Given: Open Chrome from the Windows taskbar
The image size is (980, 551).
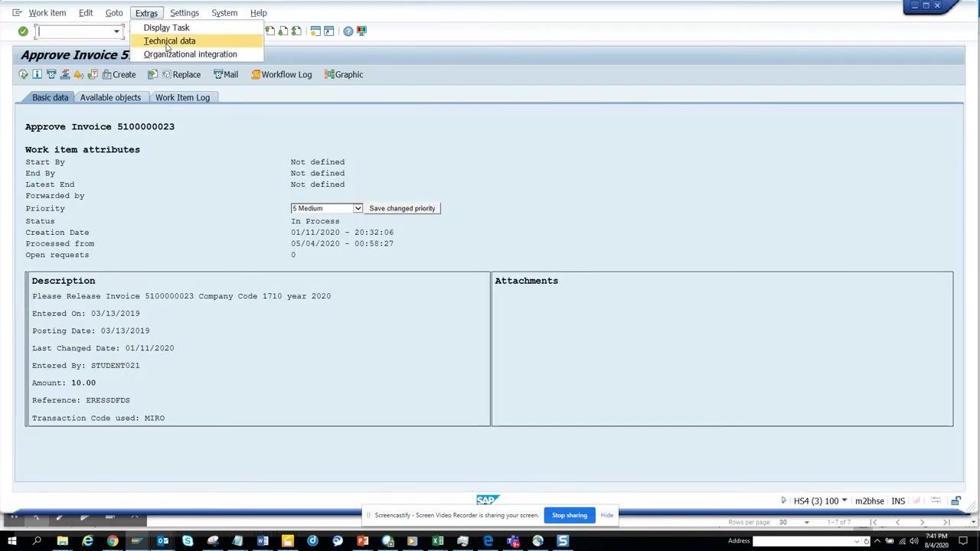Looking at the screenshot, I should coord(113,541).
